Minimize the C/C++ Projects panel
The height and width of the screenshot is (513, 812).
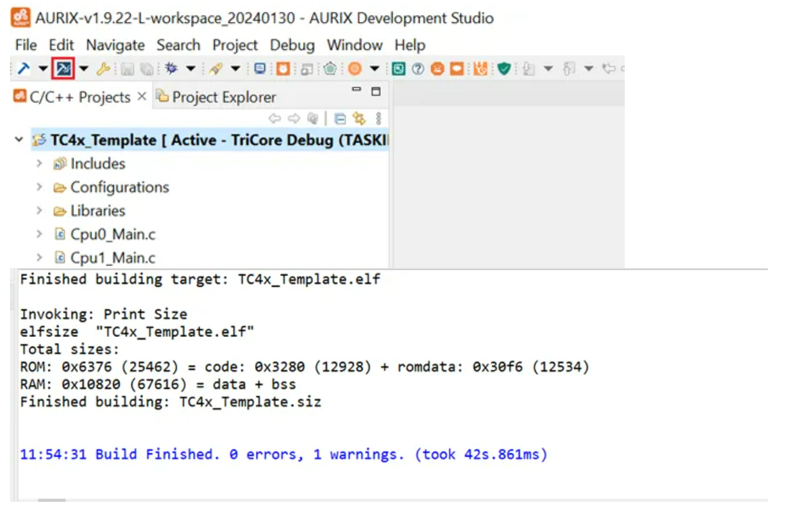click(x=357, y=90)
